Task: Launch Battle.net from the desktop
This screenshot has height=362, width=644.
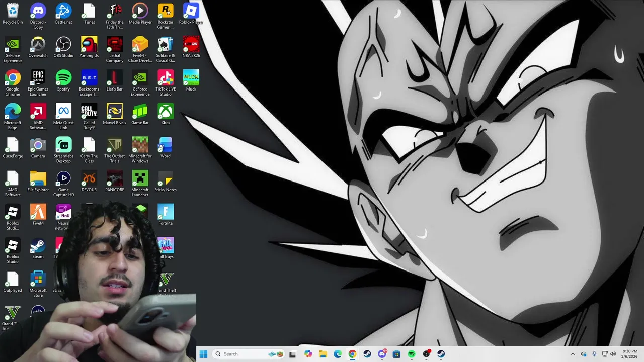Action: (63, 14)
